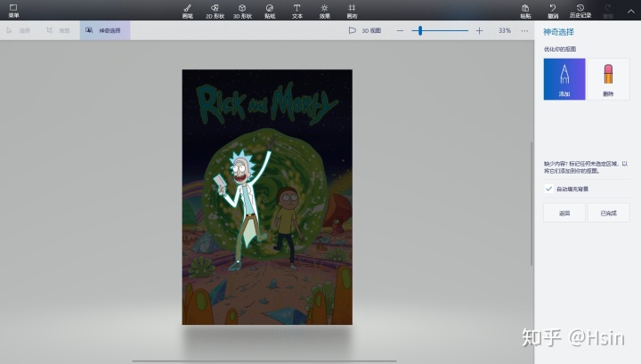Viewport: 641px width, 364px height.
Task: Click the vertical scrollbar beside the canvas
Action: [531, 205]
